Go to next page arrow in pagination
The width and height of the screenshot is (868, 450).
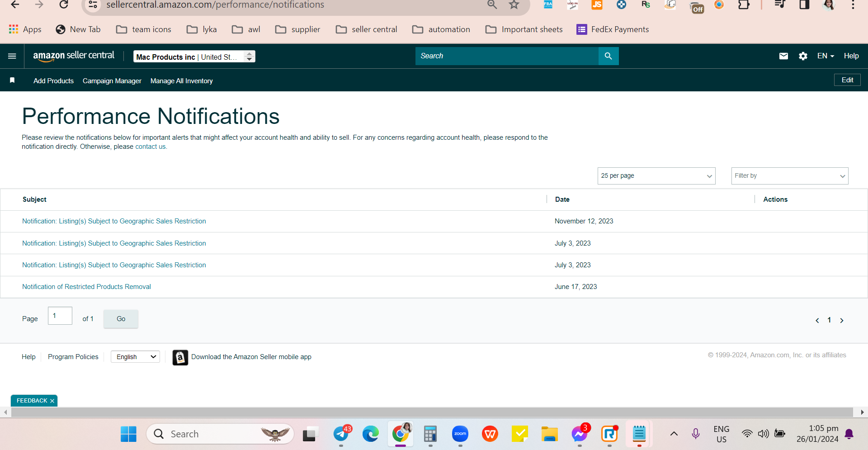(841, 320)
